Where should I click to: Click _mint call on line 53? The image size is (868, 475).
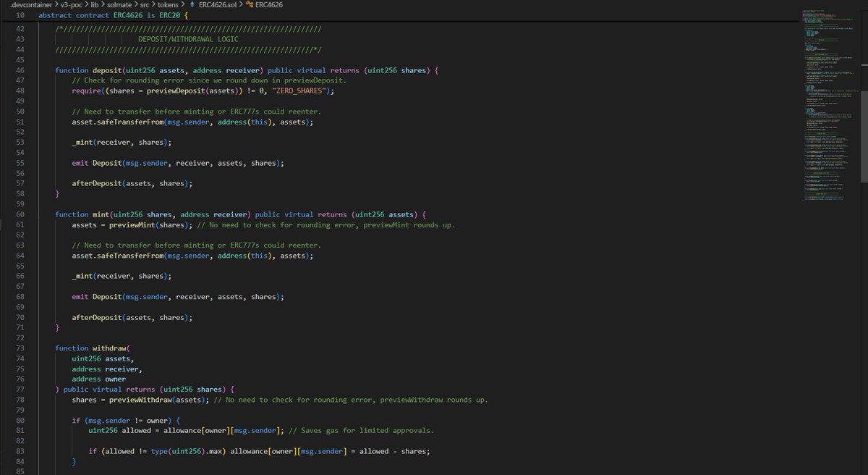point(82,143)
